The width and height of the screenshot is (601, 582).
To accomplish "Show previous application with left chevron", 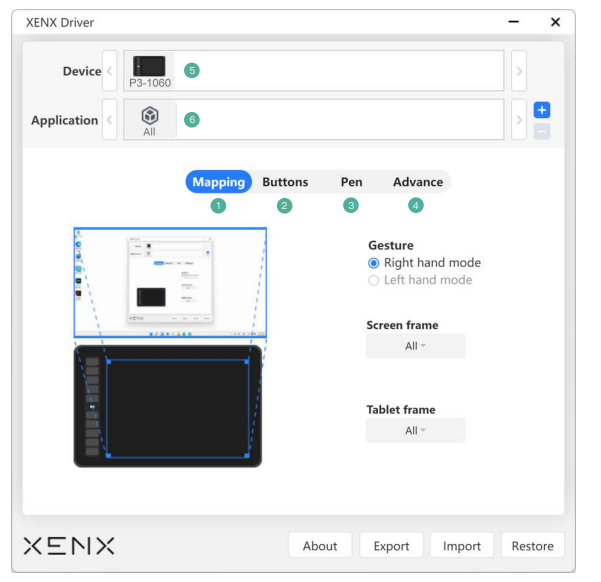I will tap(110, 120).
